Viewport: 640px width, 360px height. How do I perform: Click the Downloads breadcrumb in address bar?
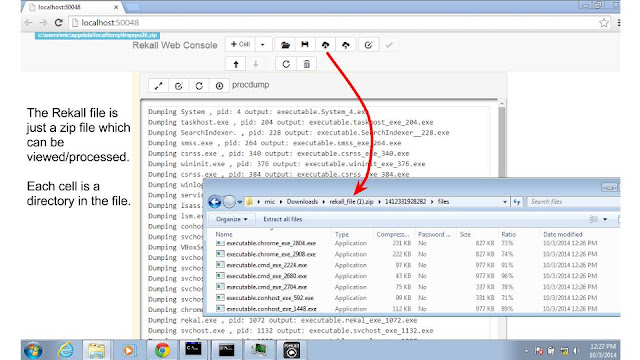[x=302, y=202]
